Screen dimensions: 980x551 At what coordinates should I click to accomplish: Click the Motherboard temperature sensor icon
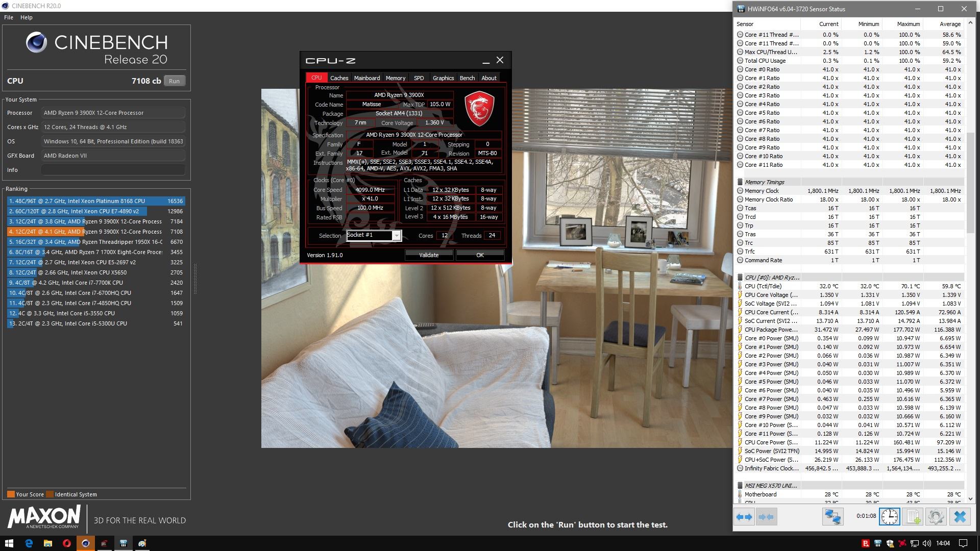[x=740, y=494]
